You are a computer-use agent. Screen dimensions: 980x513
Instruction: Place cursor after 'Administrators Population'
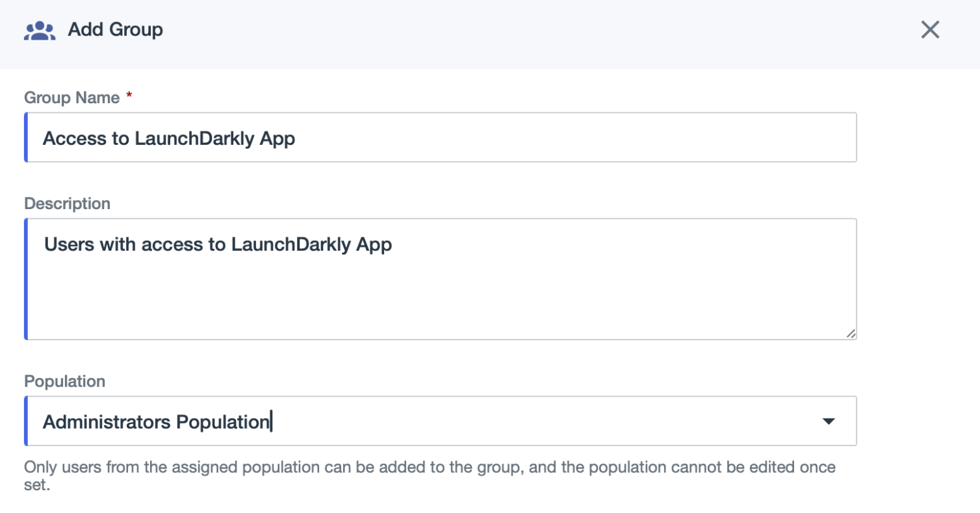click(x=273, y=421)
